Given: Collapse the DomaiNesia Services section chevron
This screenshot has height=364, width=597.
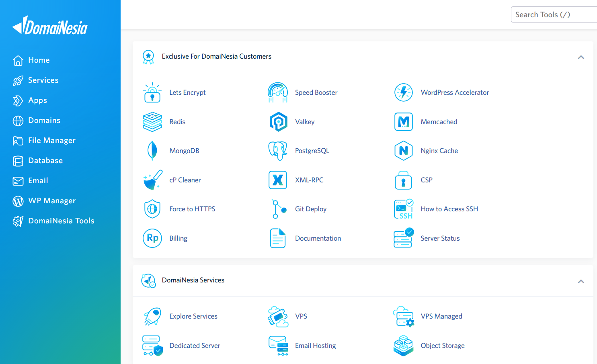Looking at the screenshot, I should pos(581,281).
